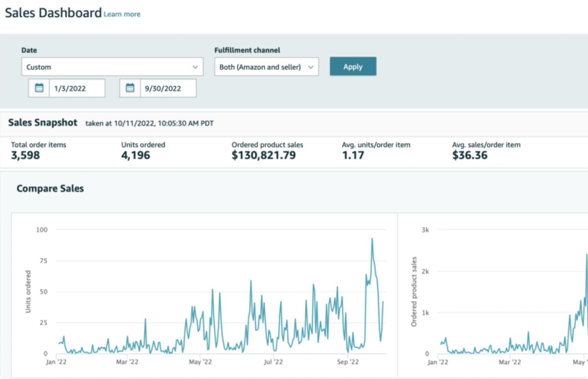The image size is (588, 379).
Task: Follow the Learn more link
Action: click(x=122, y=14)
